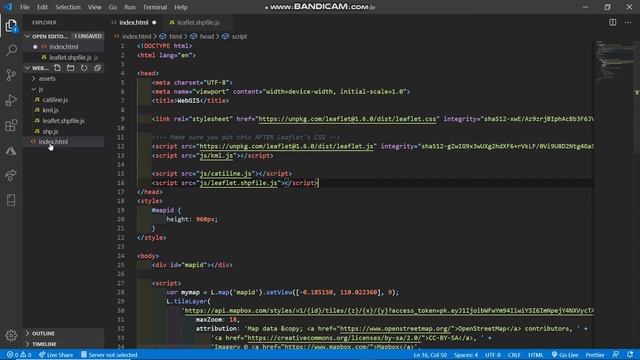Click index.html in the breadcrumb
The image size is (640, 360).
(x=136, y=36)
